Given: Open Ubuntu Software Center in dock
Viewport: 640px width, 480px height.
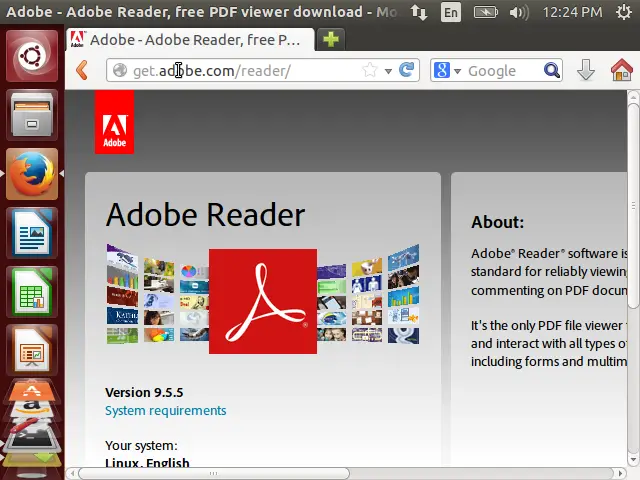Looking at the screenshot, I should (32, 391).
